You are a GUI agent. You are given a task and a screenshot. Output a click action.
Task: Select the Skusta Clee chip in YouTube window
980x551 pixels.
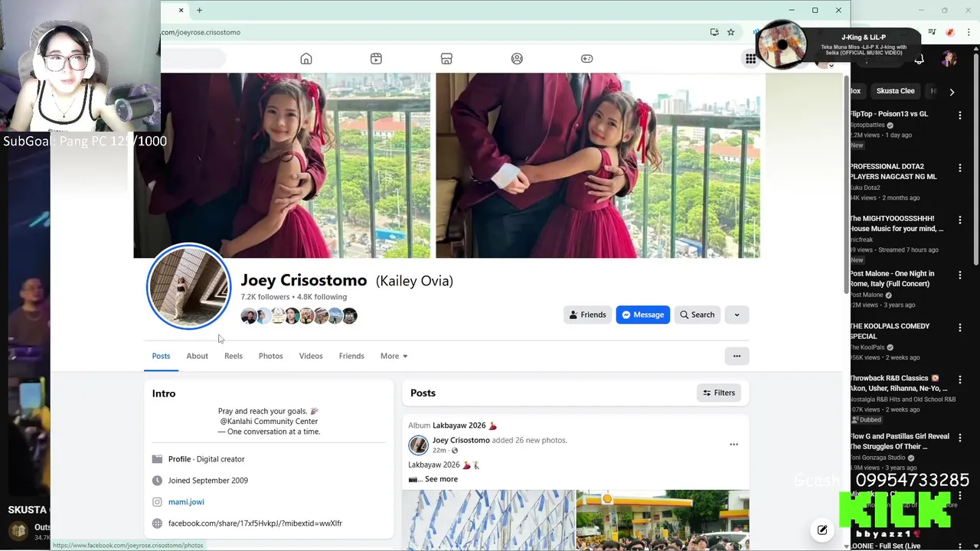click(x=895, y=91)
